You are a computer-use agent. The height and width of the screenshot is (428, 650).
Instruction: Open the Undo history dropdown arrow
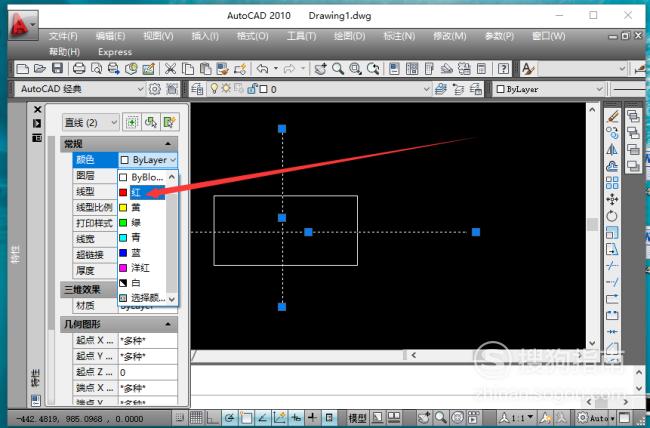click(276, 68)
